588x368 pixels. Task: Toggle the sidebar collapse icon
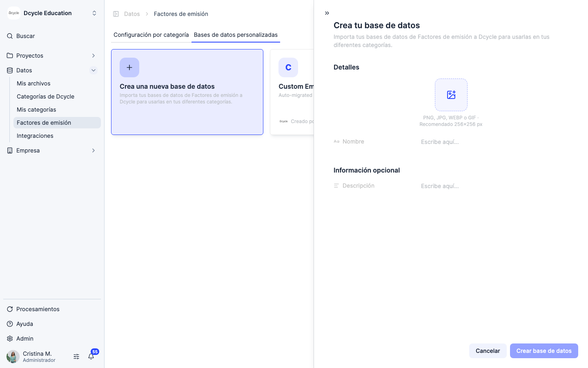click(116, 14)
